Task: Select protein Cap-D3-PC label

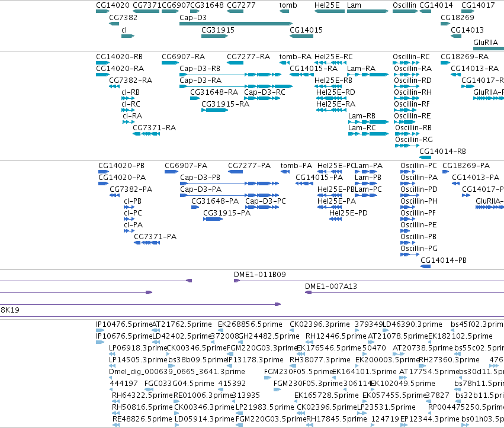Action: coord(265,201)
